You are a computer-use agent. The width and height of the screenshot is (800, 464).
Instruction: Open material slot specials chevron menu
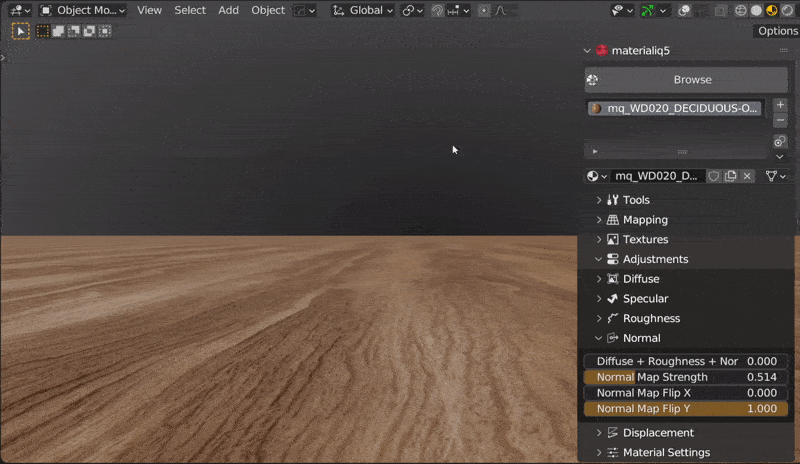780,157
